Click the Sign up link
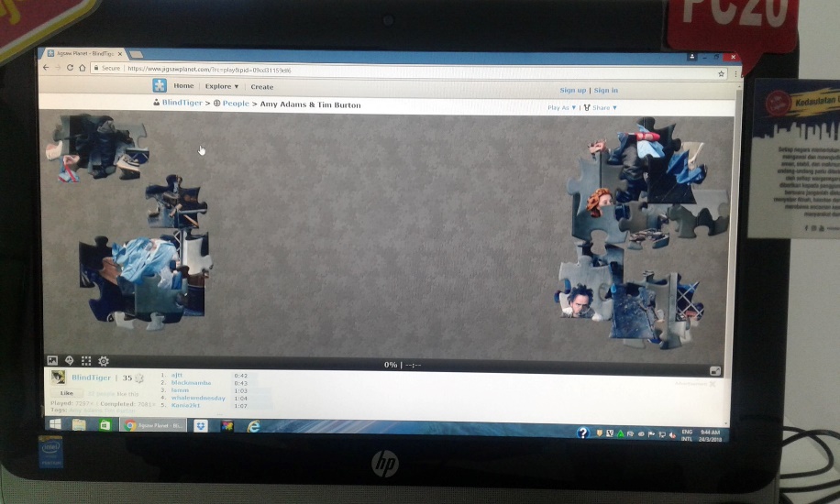The image size is (840, 504). [x=572, y=91]
